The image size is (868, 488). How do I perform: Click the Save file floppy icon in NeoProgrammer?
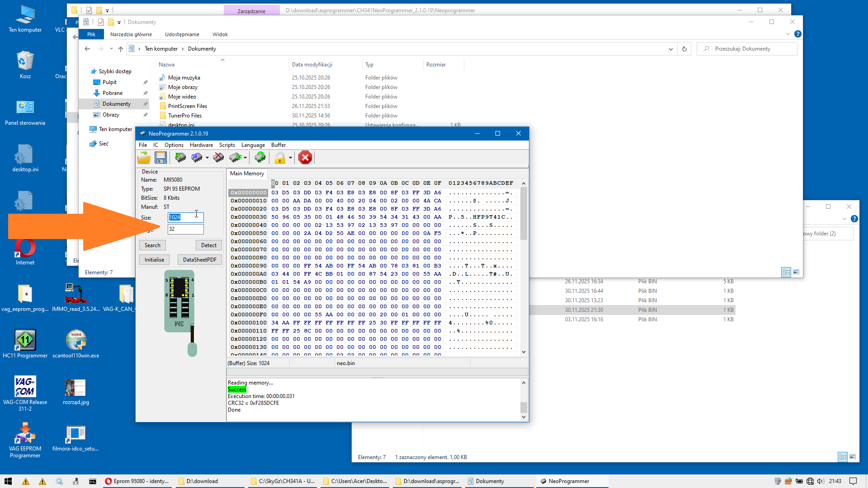click(x=160, y=158)
